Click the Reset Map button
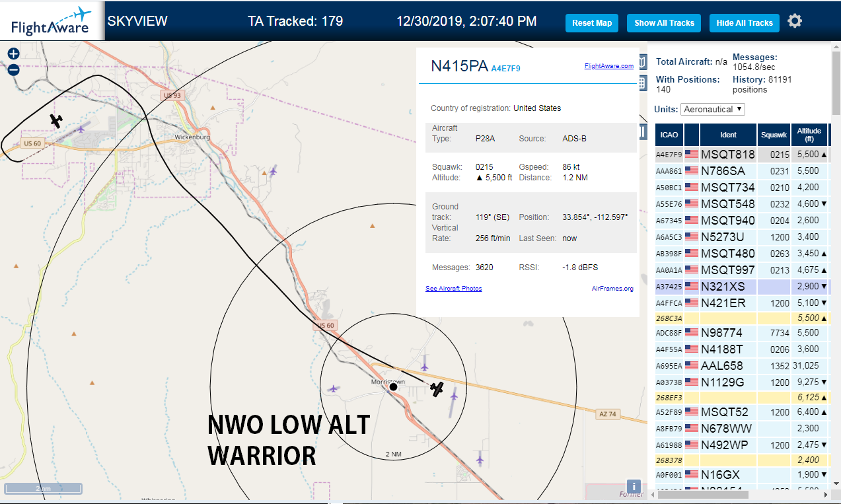The width and height of the screenshot is (841, 504). [592, 23]
